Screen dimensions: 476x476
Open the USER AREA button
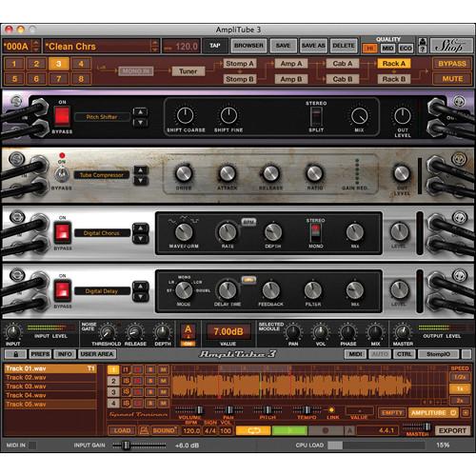coord(97,354)
